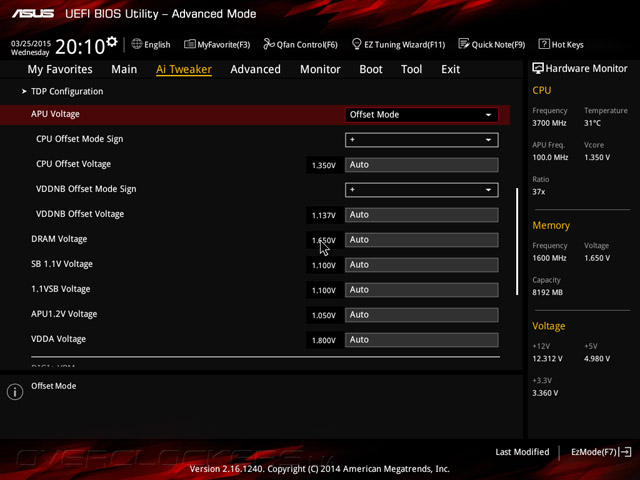Screen dimensions: 640x480
Task: Click the 1.050V APU1.2V value
Action: (324, 315)
